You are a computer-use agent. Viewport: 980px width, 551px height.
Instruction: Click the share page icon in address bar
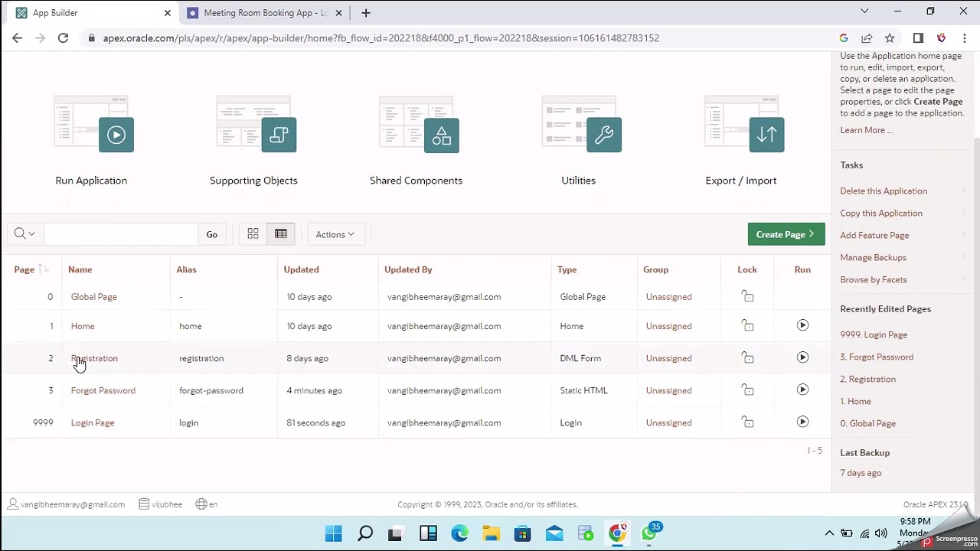867,38
